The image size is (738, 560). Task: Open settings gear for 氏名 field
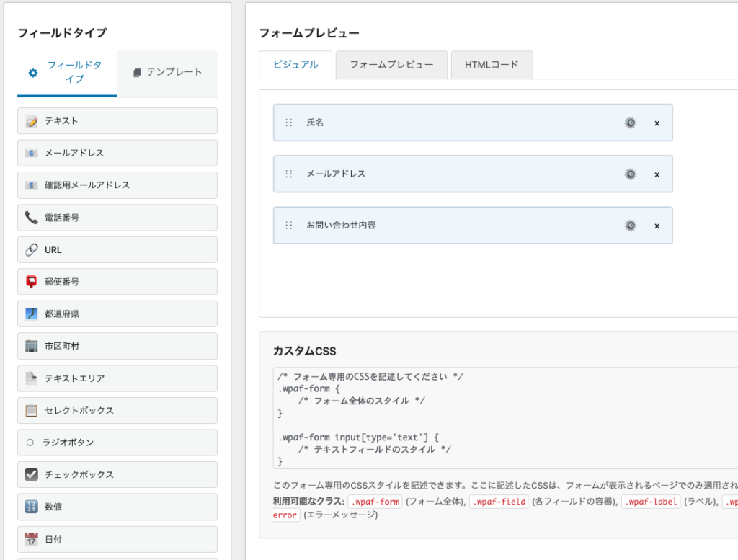coord(630,123)
